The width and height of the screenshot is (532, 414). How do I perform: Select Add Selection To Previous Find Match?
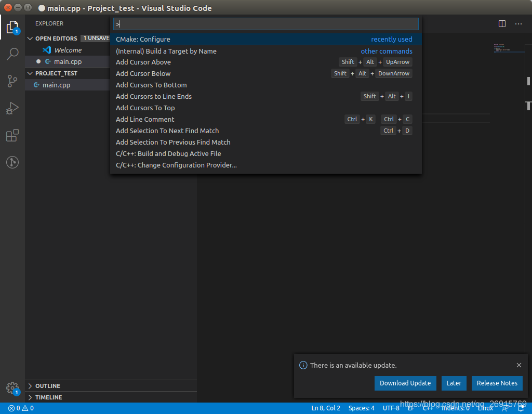pos(266,142)
